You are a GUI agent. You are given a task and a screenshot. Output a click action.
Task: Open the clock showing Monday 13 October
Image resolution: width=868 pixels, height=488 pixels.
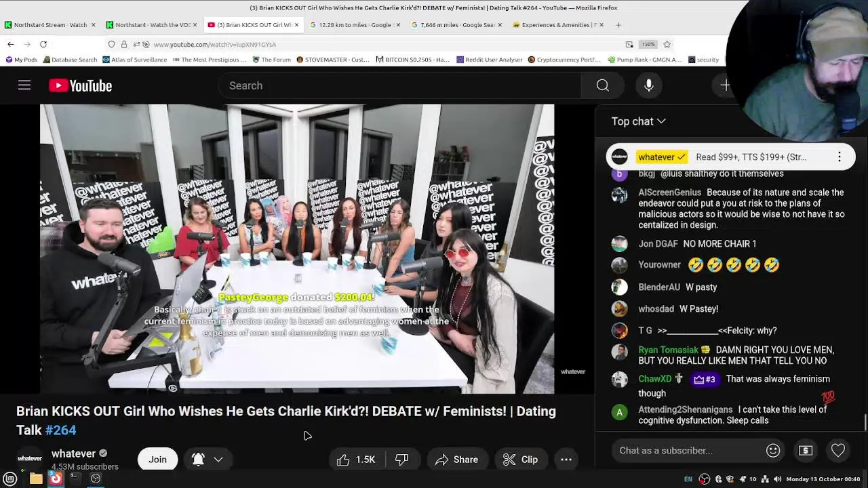(x=823, y=479)
